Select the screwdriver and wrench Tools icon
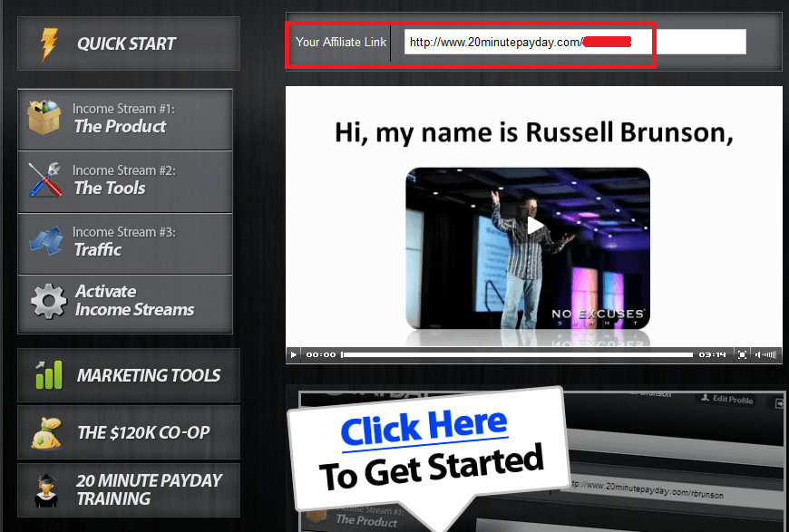This screenshot has width=789, height=532. point(44,179)
